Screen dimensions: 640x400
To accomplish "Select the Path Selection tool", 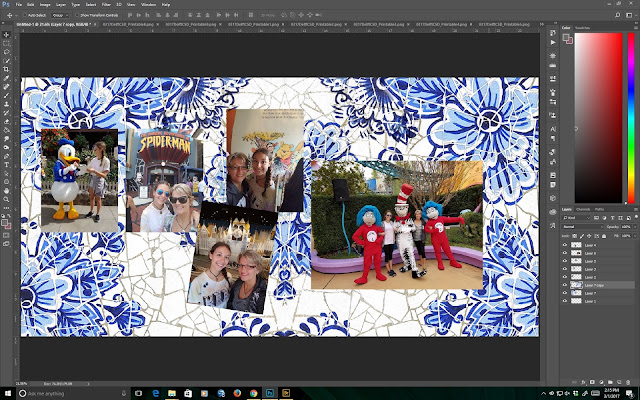I will pos(7,173).
